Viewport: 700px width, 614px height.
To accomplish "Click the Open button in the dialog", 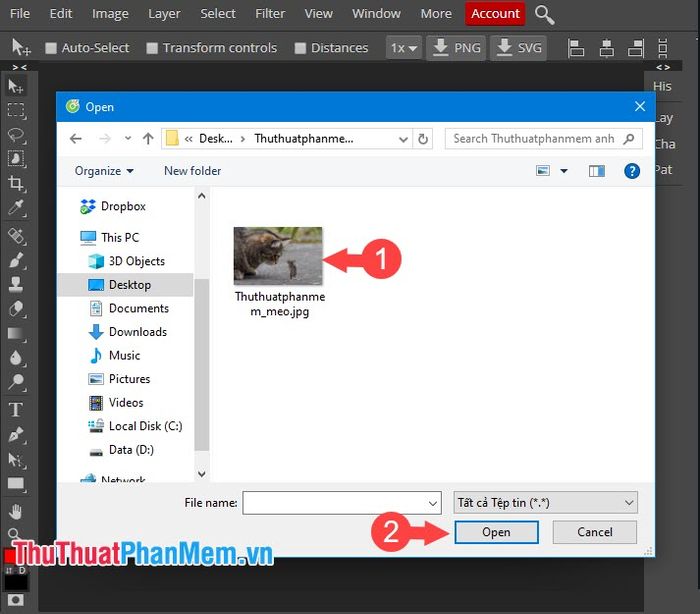I will click(x=496, y=532).
